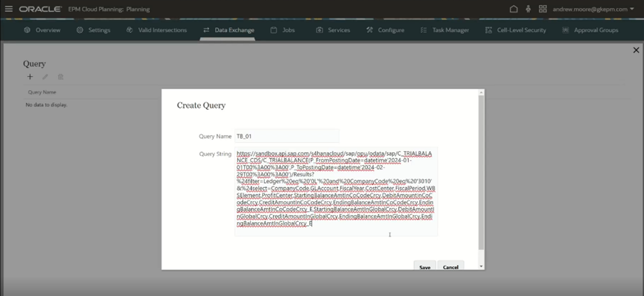Close the Query page with X
644x296 pixels.
pos(636,50)
